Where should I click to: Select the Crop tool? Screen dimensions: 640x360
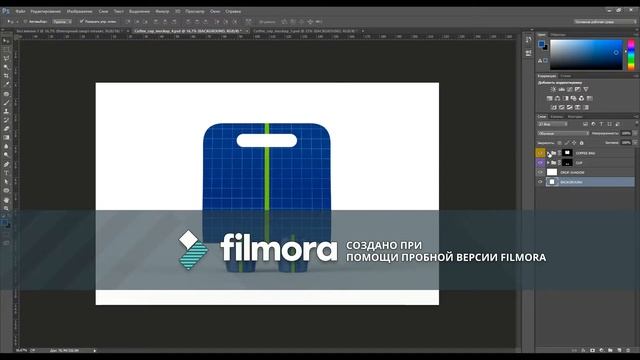(x=6, y=76)
